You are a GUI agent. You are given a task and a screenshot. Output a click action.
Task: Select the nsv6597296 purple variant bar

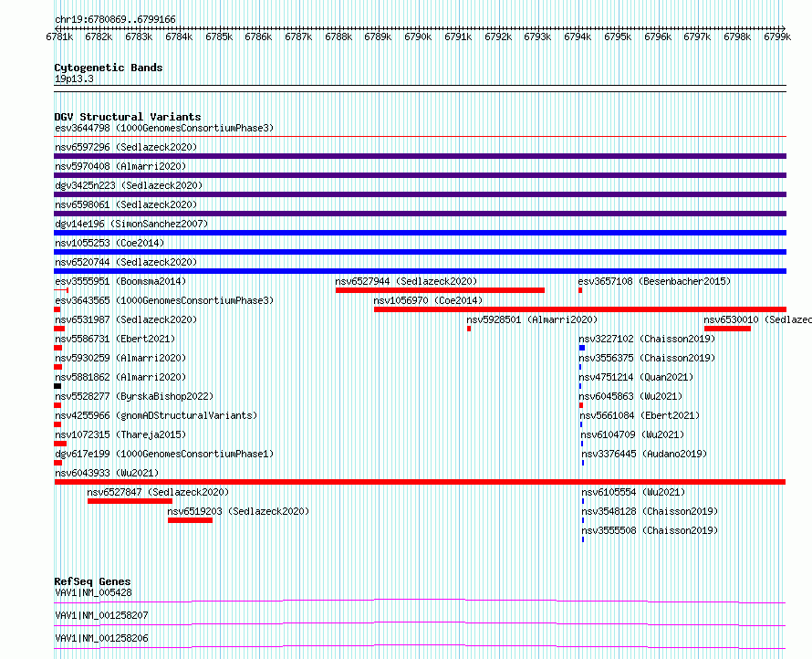(x=420, y=156)
